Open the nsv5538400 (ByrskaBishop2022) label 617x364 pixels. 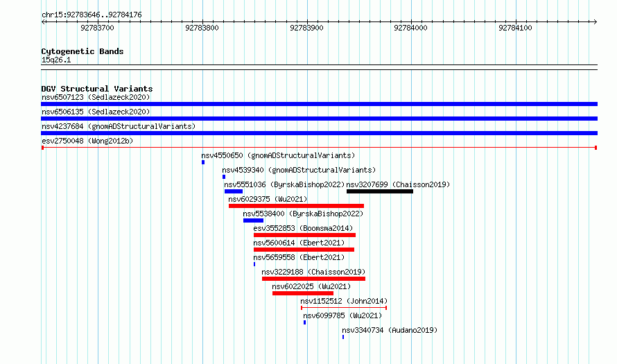tap(303, 214)
